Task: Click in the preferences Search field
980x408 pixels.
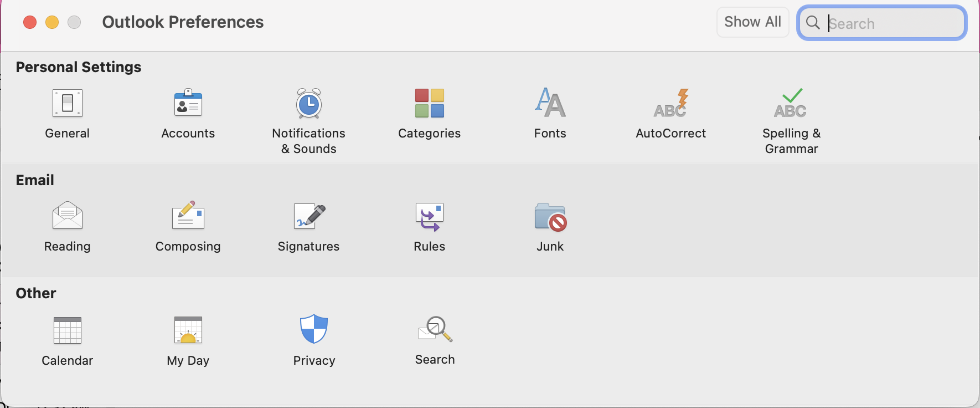Action: tap(893, 23)
